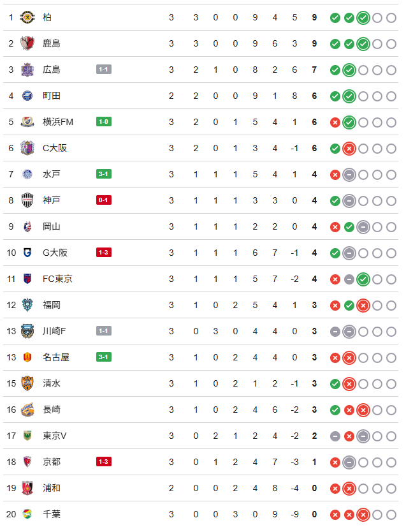Click the 横浜FM team emblem

(x=27, y=122)
